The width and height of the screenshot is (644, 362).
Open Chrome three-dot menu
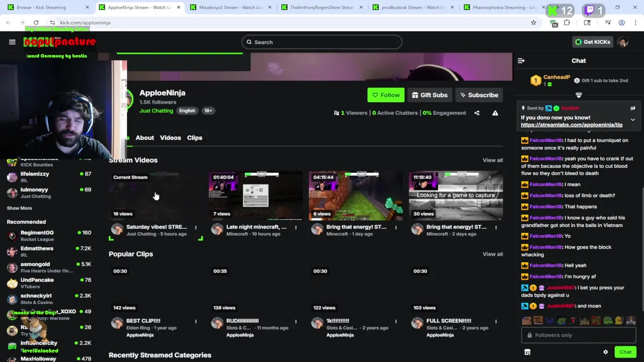click(x=636, y=23)
